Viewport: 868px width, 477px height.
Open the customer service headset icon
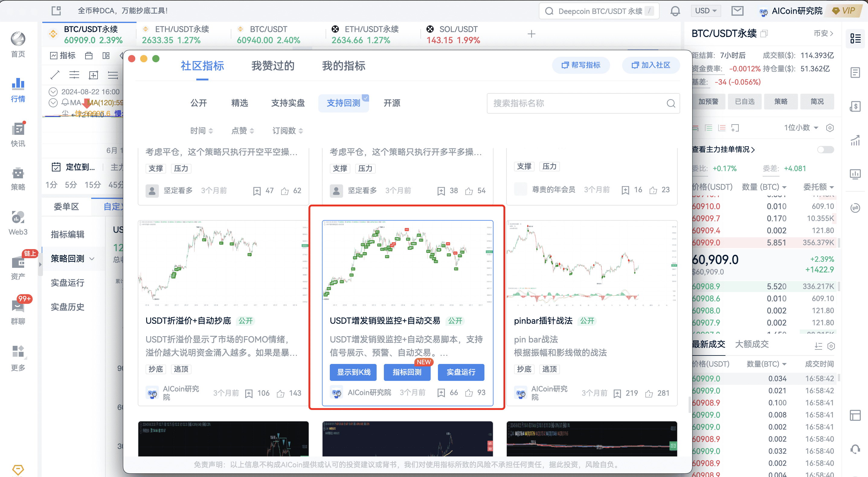click(855, 449)
